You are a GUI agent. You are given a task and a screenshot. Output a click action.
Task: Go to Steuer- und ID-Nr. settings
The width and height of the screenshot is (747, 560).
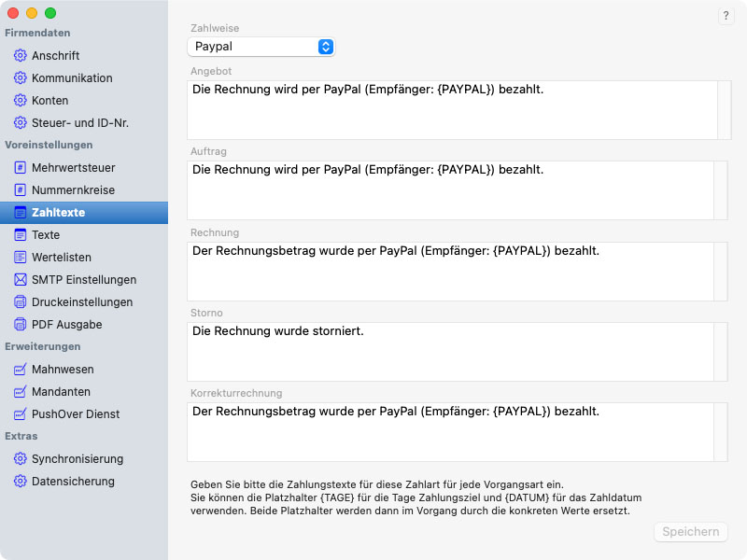click(79, 123)
